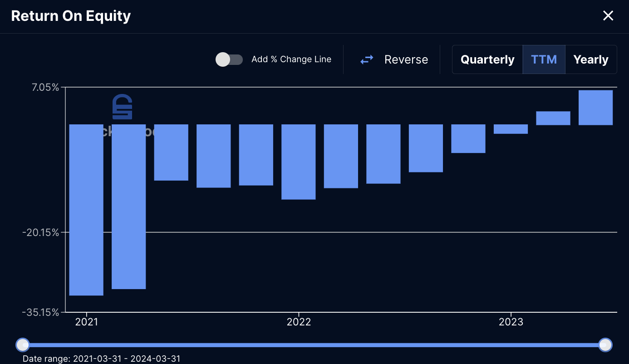Click the tallest positive bar at far right
Viewport: 629px width, 364px height.
(x=595, y=108)
